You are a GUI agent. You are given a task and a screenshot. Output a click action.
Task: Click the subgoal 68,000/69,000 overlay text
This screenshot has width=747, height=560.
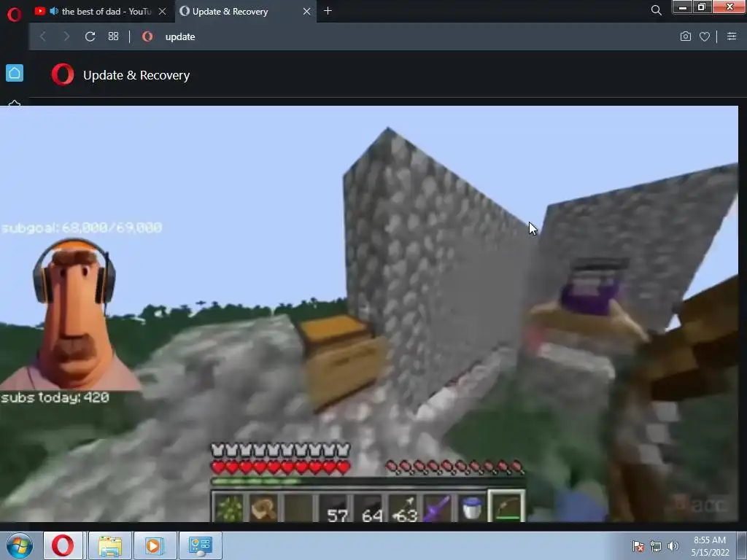coord(82,227)
